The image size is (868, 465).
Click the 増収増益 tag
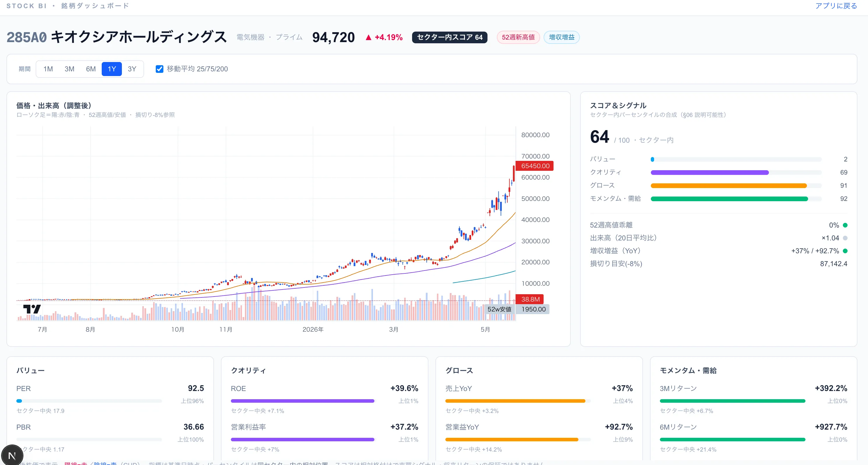562,37
